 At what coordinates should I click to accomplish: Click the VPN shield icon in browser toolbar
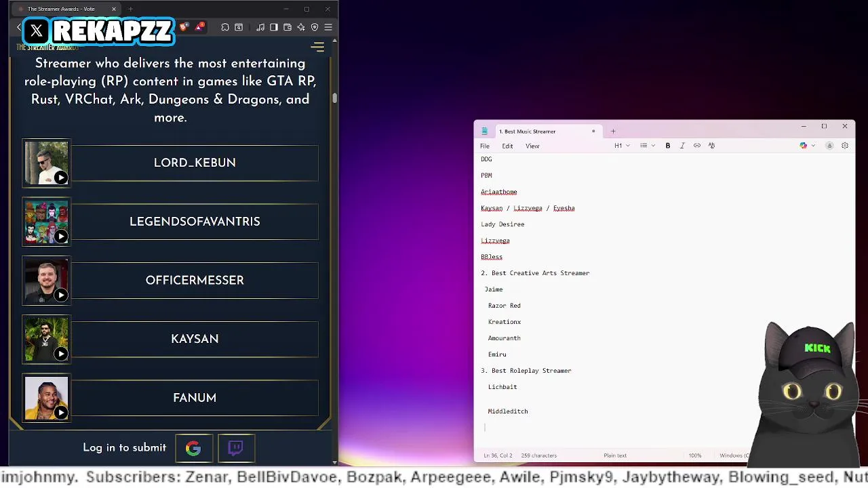pyautogui.click(x=315, y=27)
